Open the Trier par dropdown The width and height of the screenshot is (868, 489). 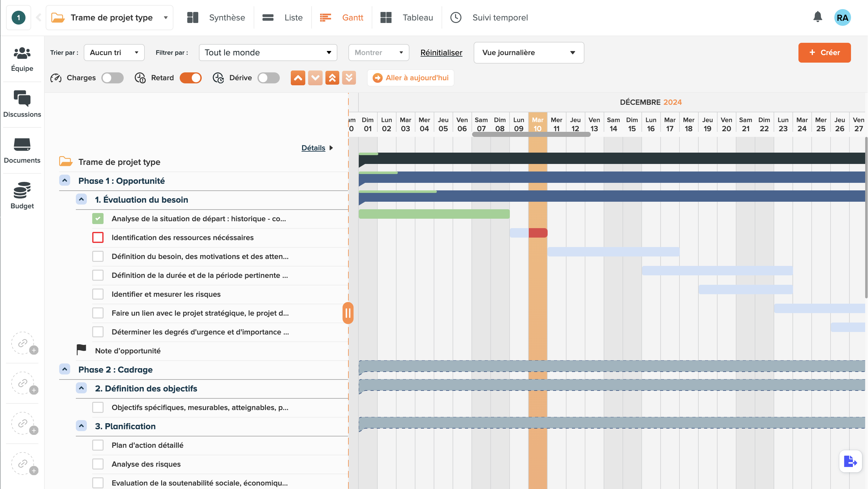113,53
